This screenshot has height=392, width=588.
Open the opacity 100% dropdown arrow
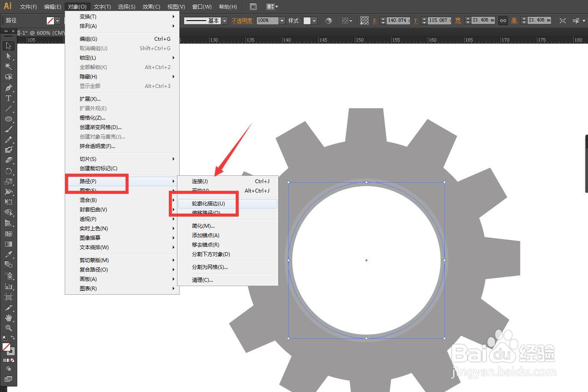(282, 21)
